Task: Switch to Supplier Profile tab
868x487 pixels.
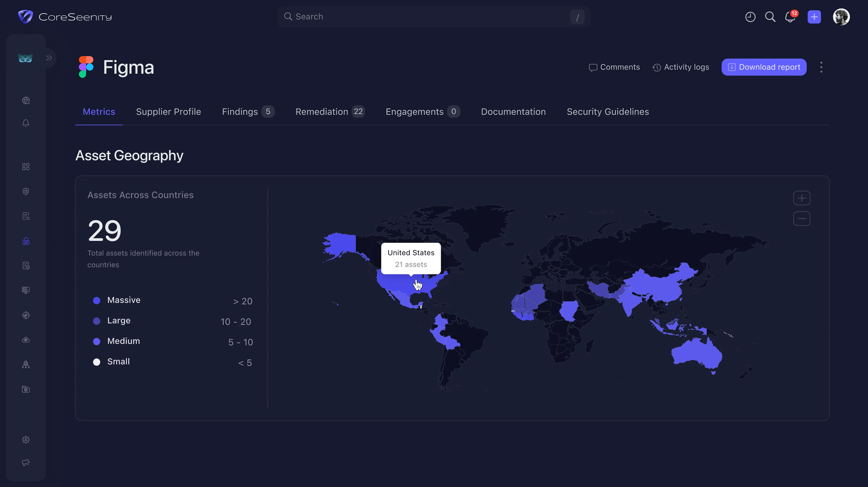Action: pyautogui.click(x=168, y=111)
